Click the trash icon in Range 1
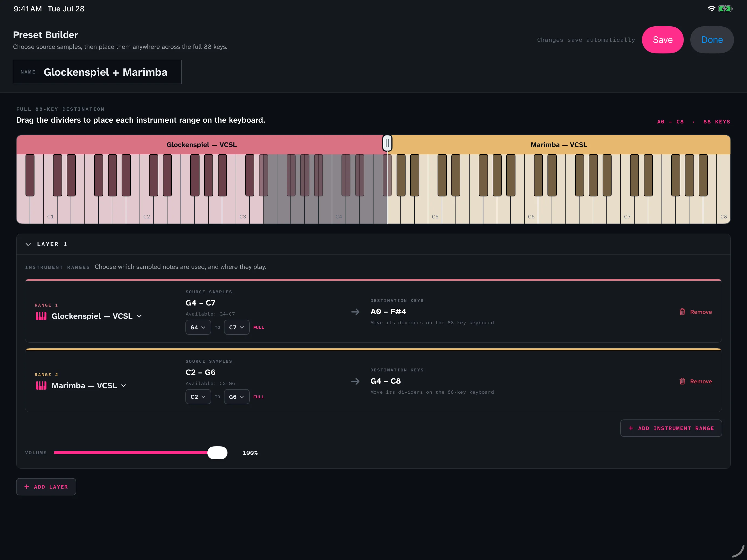Image resolution: width=747 pixels, height=560 pixels. pyautogui.click(x=682, y=311)
